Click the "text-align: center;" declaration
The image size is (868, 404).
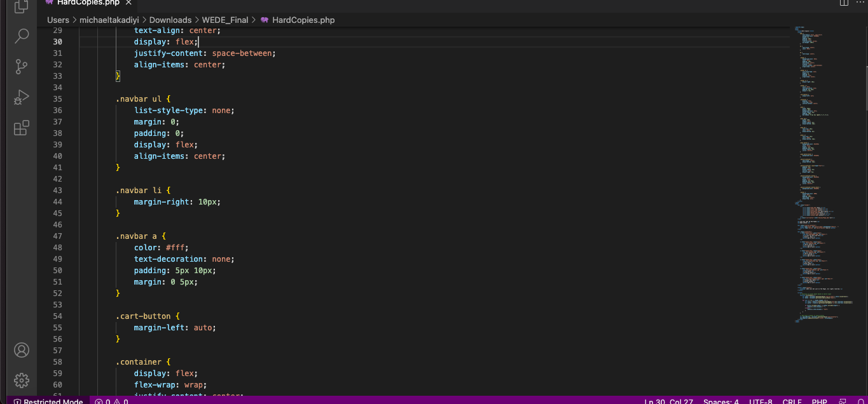177,30
